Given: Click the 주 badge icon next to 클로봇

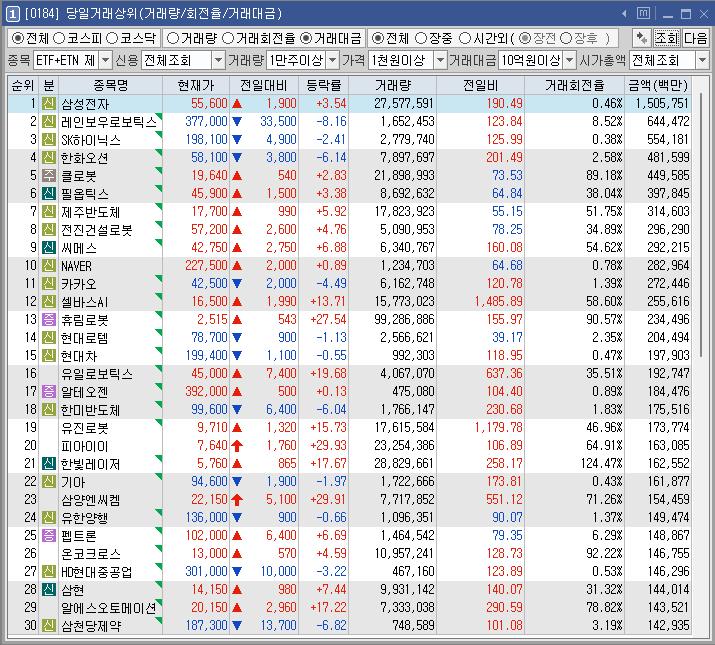Looking at the screenshot, I should [49, 176].
